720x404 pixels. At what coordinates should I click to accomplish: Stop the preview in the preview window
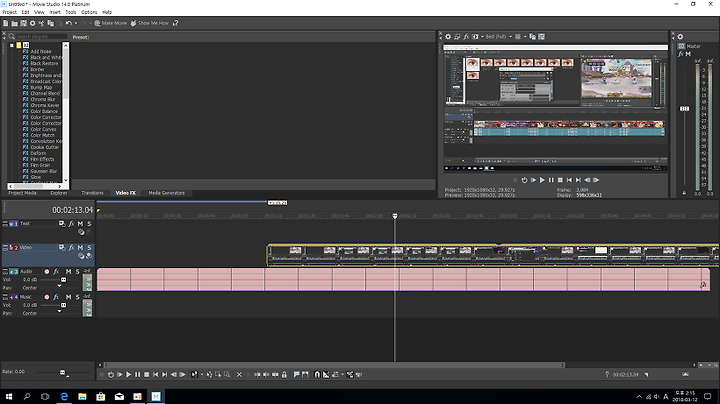(560, 180)
